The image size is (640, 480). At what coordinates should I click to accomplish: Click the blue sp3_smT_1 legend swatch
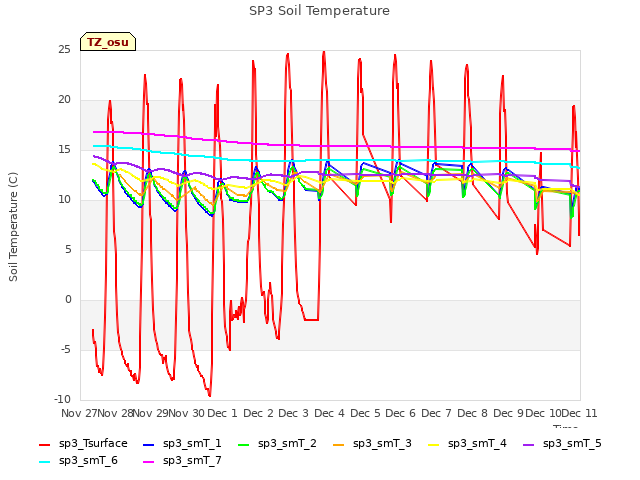[149, 444]
